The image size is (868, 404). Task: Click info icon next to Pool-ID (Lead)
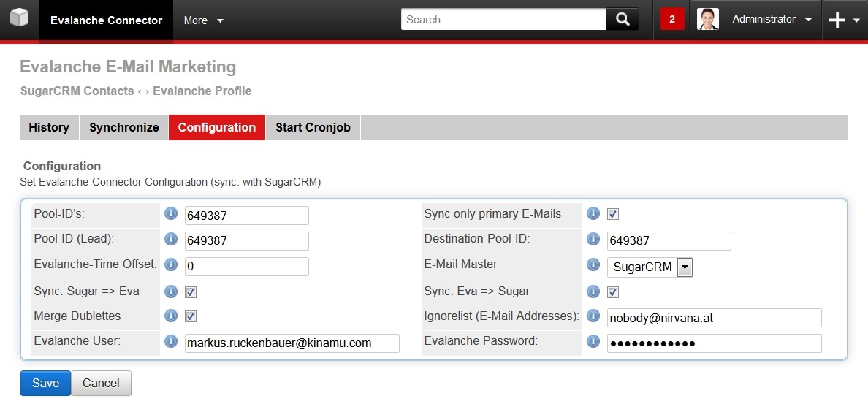(171, 239)
